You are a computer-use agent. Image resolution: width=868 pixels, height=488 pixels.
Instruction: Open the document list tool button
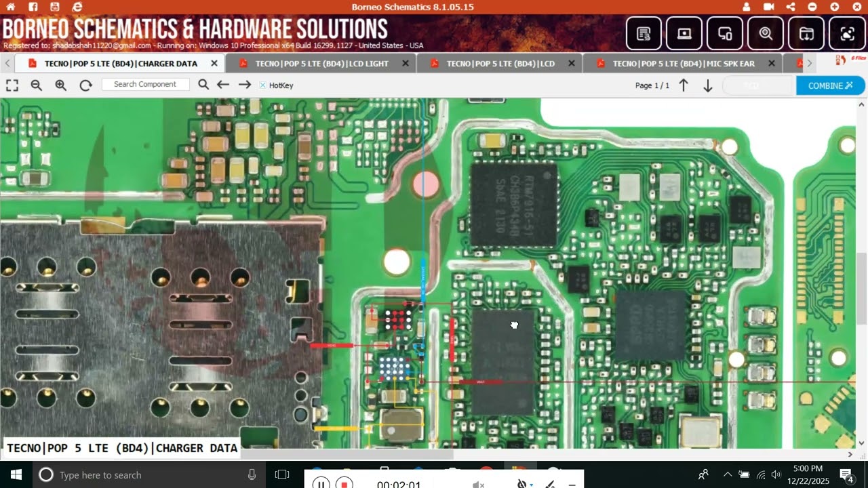pos(644,33)
